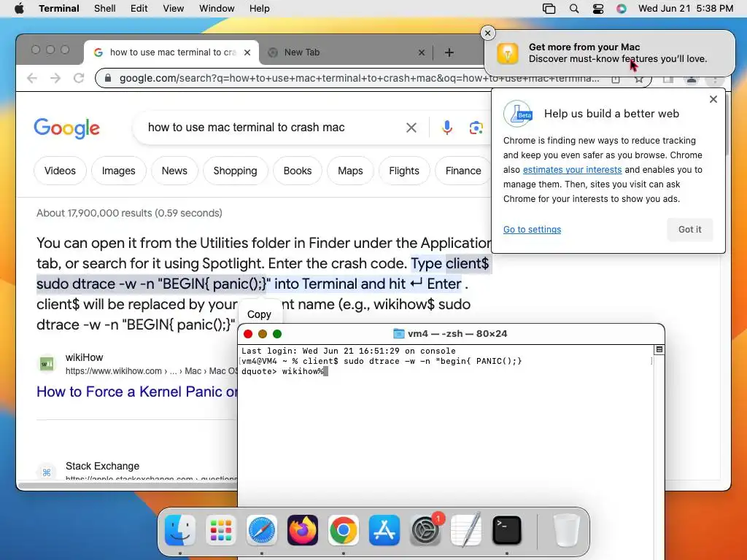Open the Help menu

pos(259,9)
